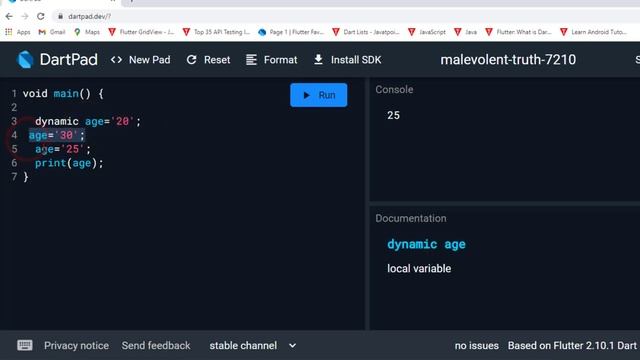The width and height of the screenshot is (640, 360).
Task: Open the Privacy notice link
Action: (x=76, y=346)
